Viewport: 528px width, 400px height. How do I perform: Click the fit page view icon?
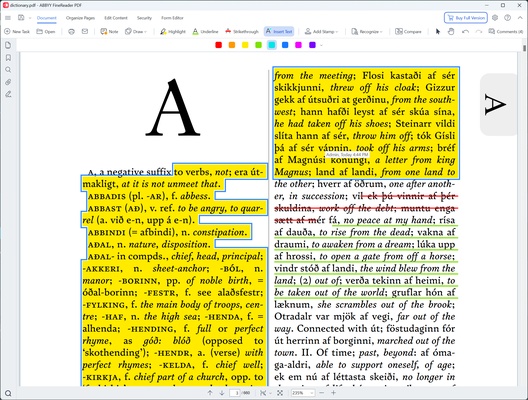pos(263,393)
